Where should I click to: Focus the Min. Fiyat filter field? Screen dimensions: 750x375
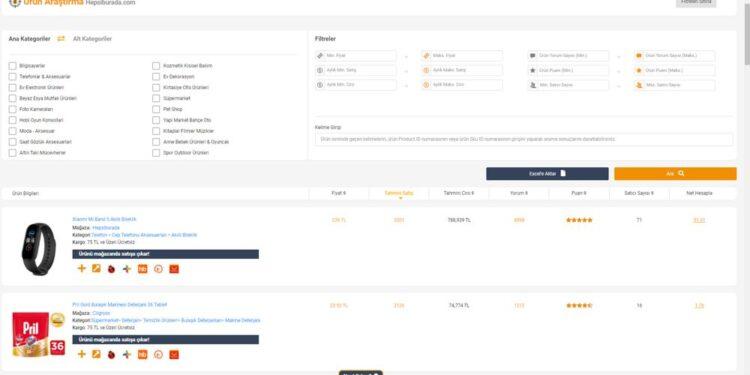click(x=356, y=56)
